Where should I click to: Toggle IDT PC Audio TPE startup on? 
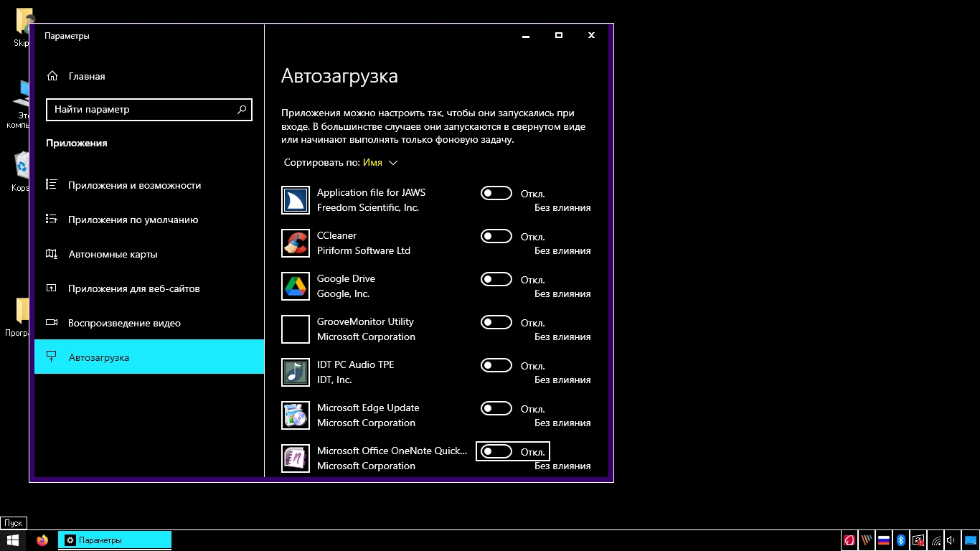496,365
